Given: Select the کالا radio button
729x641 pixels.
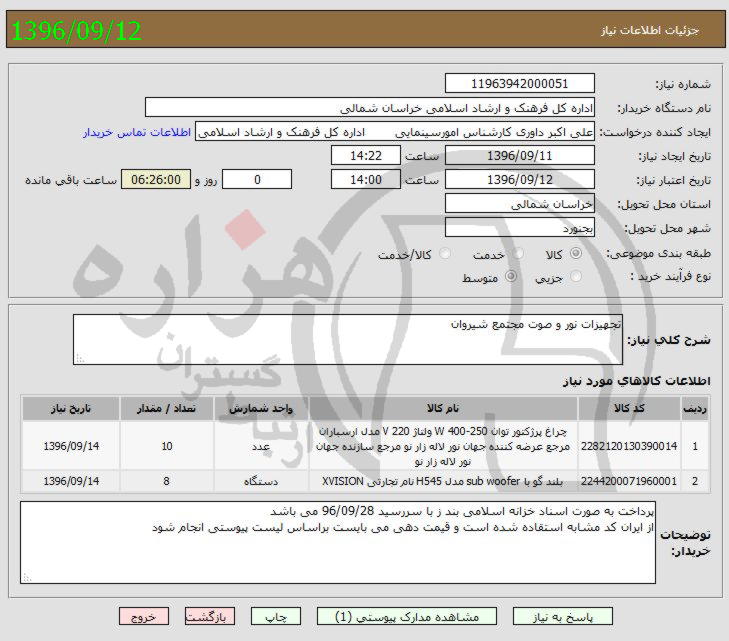Looking at the screenshot, I should [576, 253].
